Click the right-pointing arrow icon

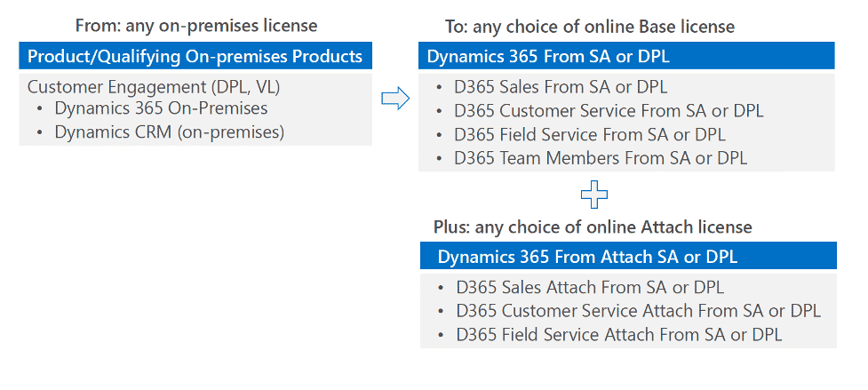click(x=395, y=99)
